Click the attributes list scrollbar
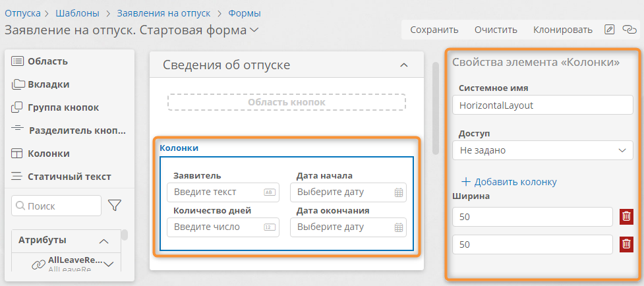The width and height of the screenshot is (644, 286). (x=124, y=235)
